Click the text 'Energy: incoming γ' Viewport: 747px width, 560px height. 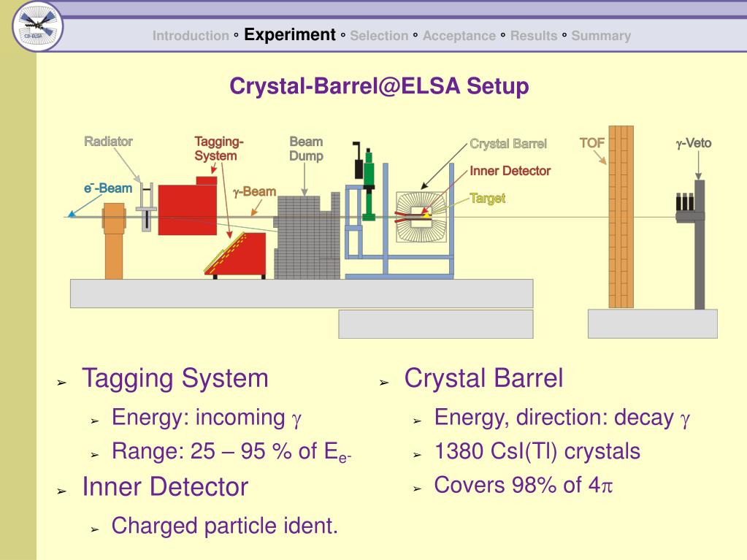207,418
